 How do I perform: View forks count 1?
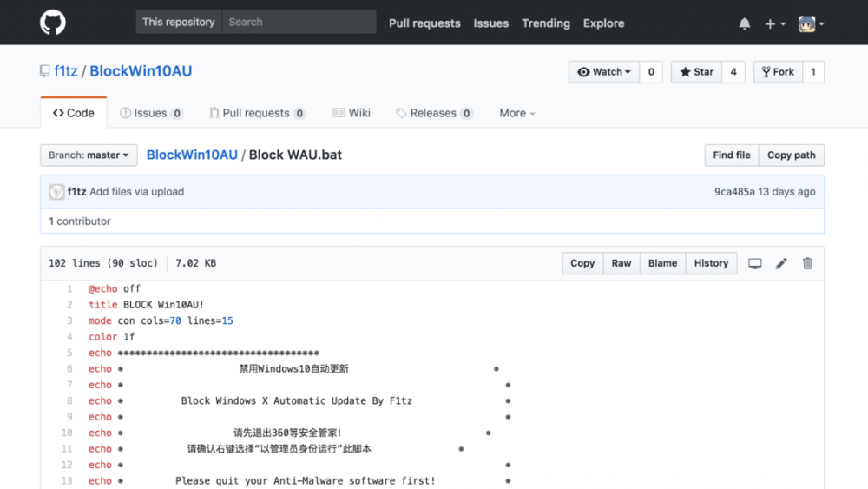click(813, 72)
